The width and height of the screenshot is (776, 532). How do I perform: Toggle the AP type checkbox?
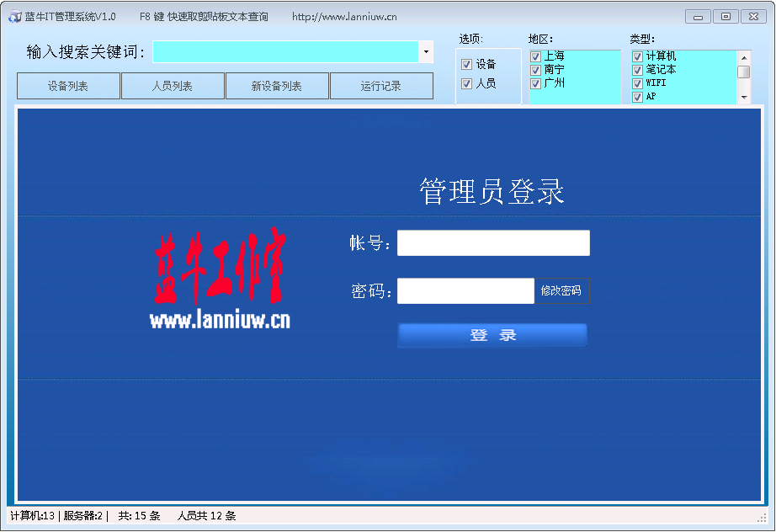637,97
